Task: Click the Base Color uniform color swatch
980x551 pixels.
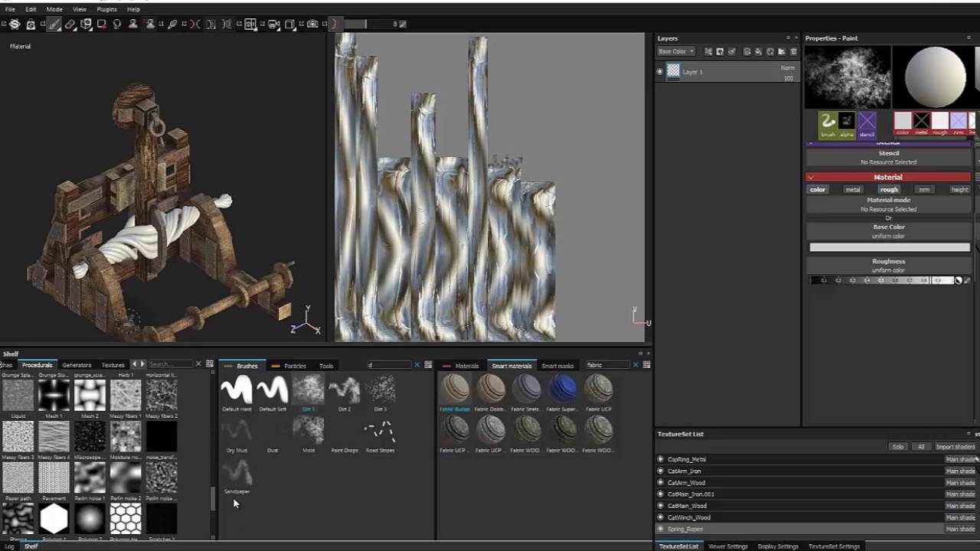Action: [890, 247]
